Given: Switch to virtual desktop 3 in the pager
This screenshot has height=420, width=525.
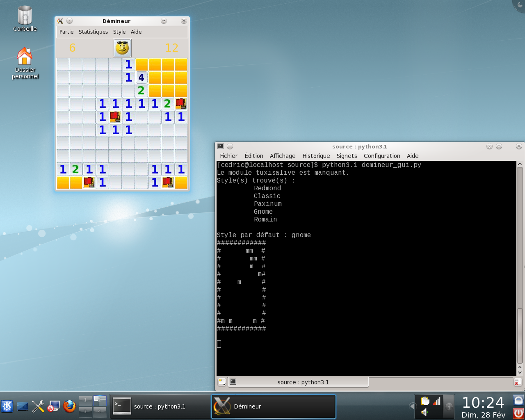Looking at the screenshot, I should [x=85, y=412].
